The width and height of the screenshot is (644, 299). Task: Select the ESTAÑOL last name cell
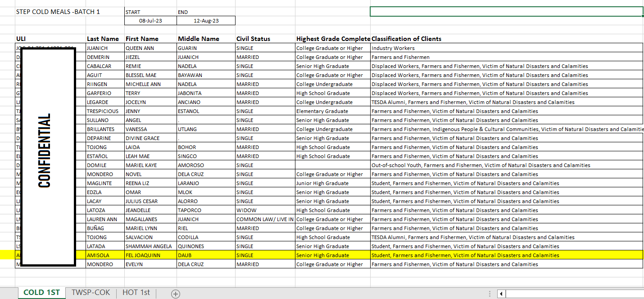[x=105, y=156]
